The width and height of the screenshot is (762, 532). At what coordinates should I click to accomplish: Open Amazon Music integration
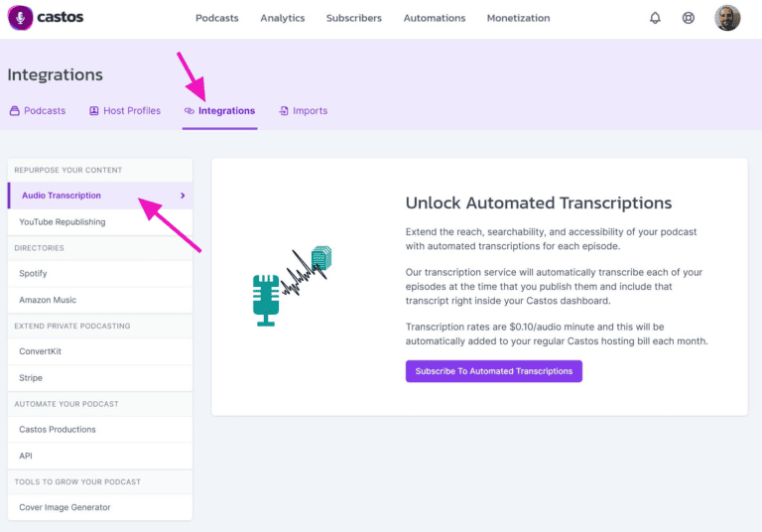coord(100,300)
